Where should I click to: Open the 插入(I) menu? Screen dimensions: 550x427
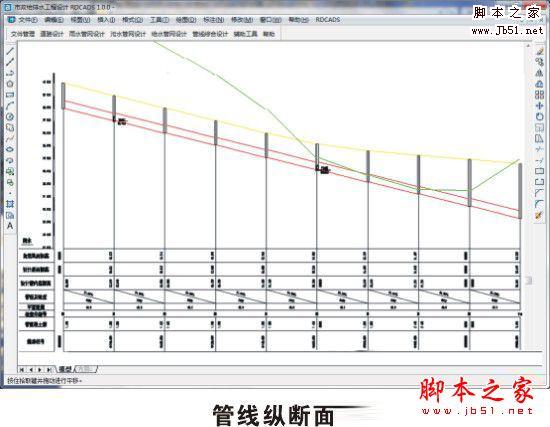[106, 20]
